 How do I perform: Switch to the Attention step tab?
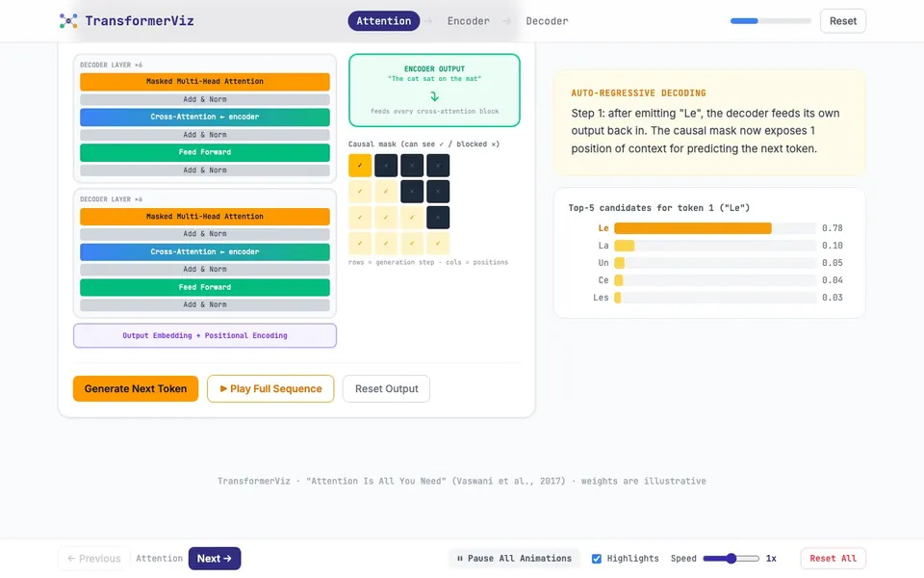click(384, 21)
